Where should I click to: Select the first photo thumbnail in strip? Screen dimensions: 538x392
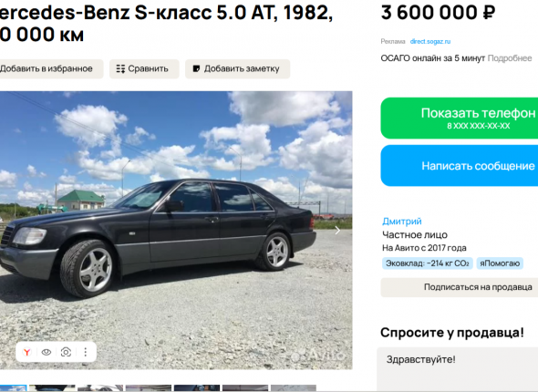tap(13, 388)
